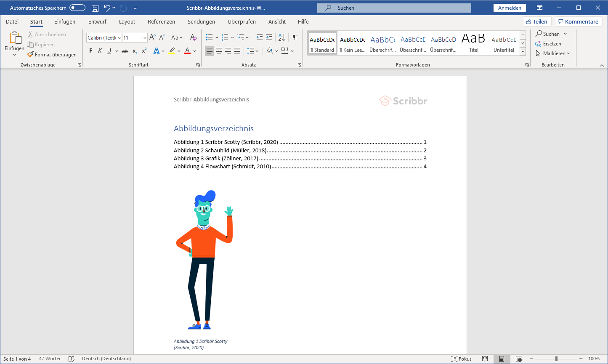The height and width of the screenshot is (364, 608).
Task: Switch to Referenzen tab
Action: [161, 21]
